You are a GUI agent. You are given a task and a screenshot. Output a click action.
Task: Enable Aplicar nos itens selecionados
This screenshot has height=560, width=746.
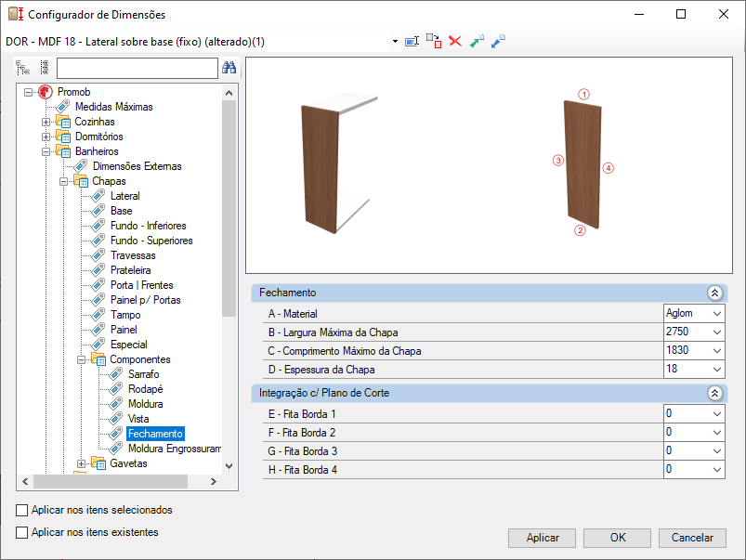22,510
